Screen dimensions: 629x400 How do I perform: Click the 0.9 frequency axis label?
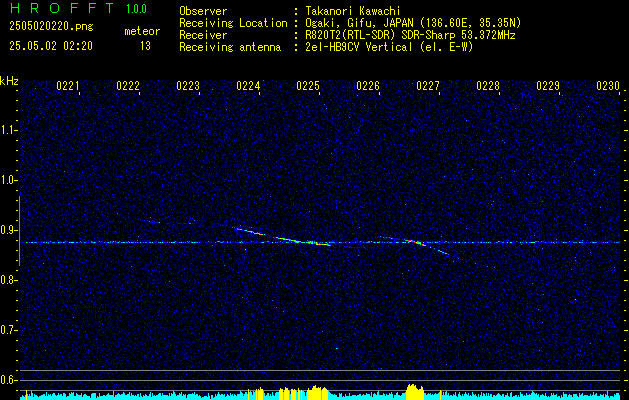point(8,230)
